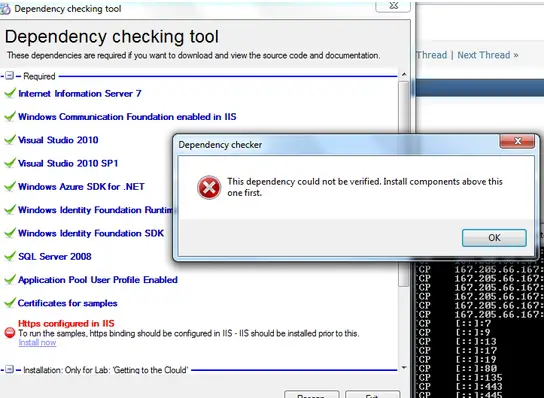Click the https binding description text

coord(189,333)
